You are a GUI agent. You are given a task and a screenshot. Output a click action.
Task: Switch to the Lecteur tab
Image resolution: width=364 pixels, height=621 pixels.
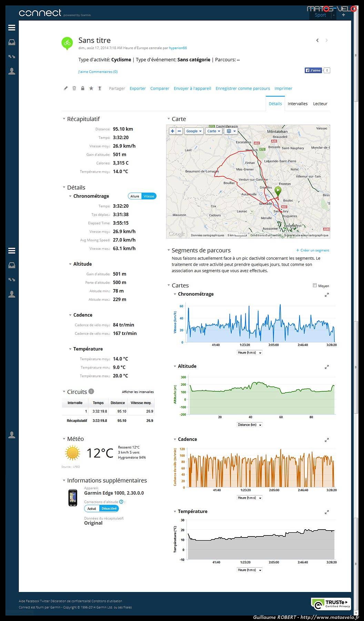[x=320, y=103]
